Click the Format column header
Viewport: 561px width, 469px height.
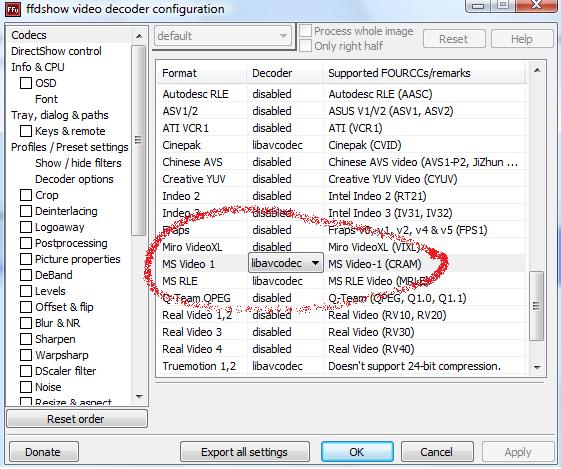point(202,73)
